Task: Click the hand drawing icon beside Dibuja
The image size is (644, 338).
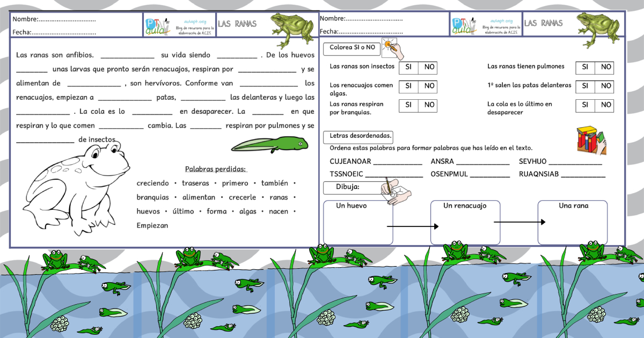Action: click(x=396, y=192)
